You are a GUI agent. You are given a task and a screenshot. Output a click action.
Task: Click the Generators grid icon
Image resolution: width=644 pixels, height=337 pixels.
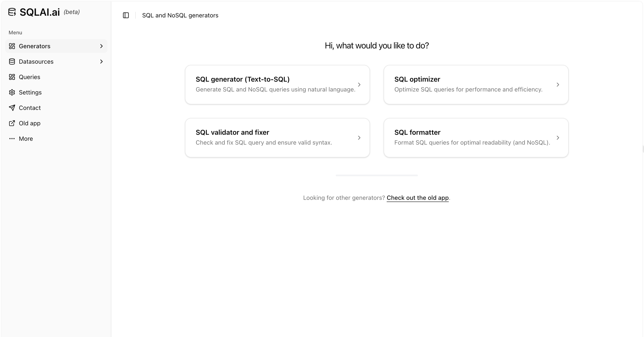[12, 46]
